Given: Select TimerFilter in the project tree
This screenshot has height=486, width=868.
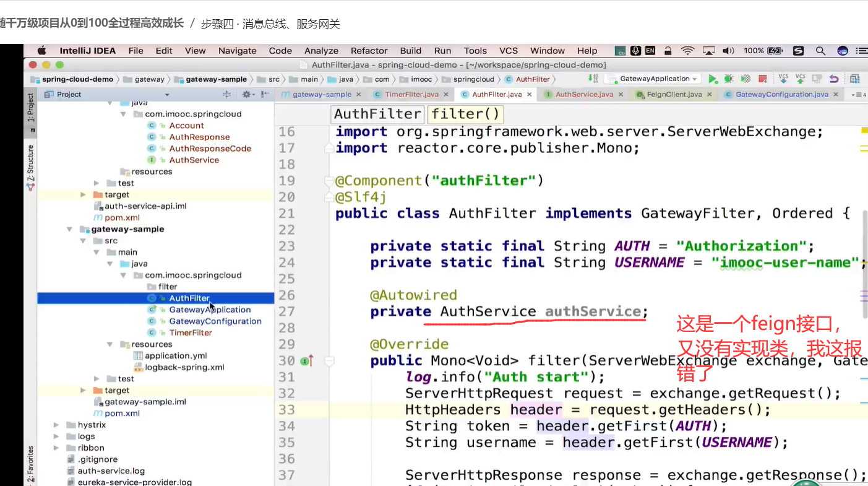Looking at the screenshot, I should click(x=191, y=332).
